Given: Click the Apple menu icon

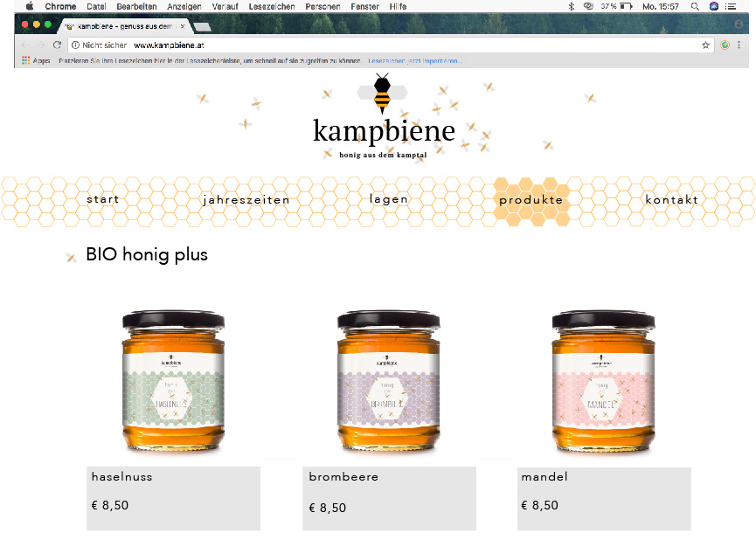Looking at the screenshot, I should (x=30, y=6).
